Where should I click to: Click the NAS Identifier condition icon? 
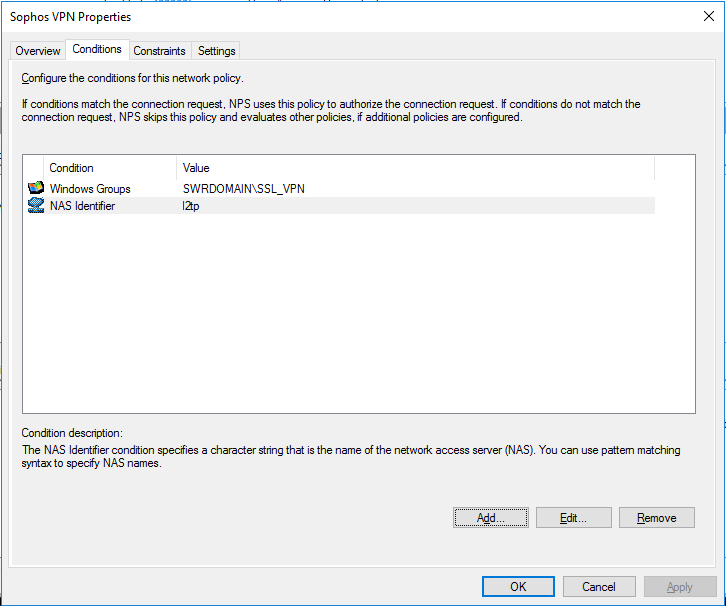pos(36,206)
